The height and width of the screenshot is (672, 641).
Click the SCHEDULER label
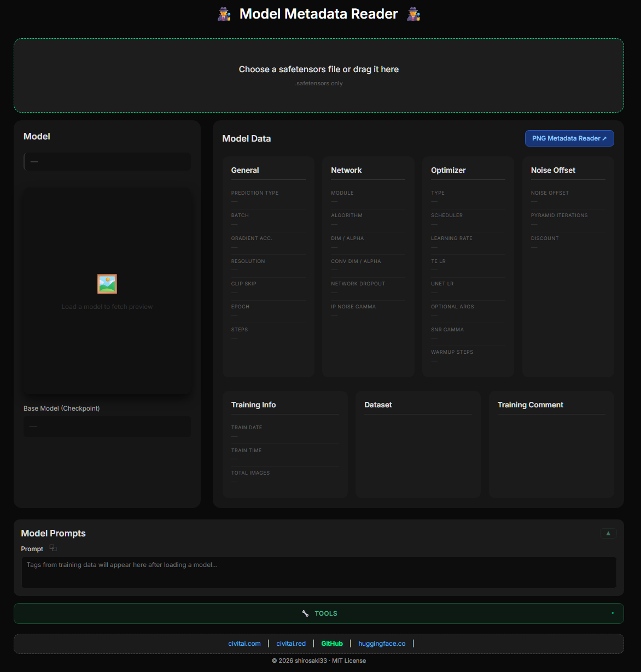447,215
